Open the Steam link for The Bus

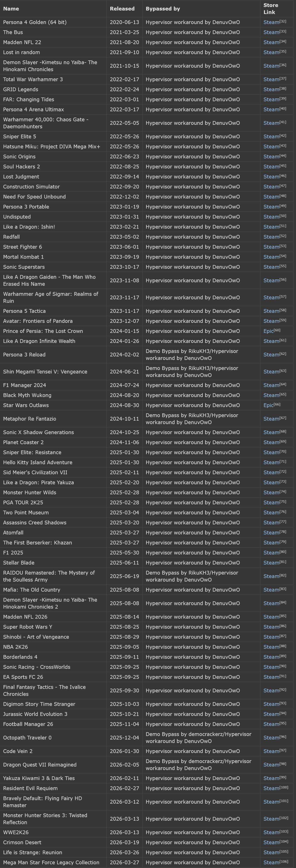click(271, 32)
